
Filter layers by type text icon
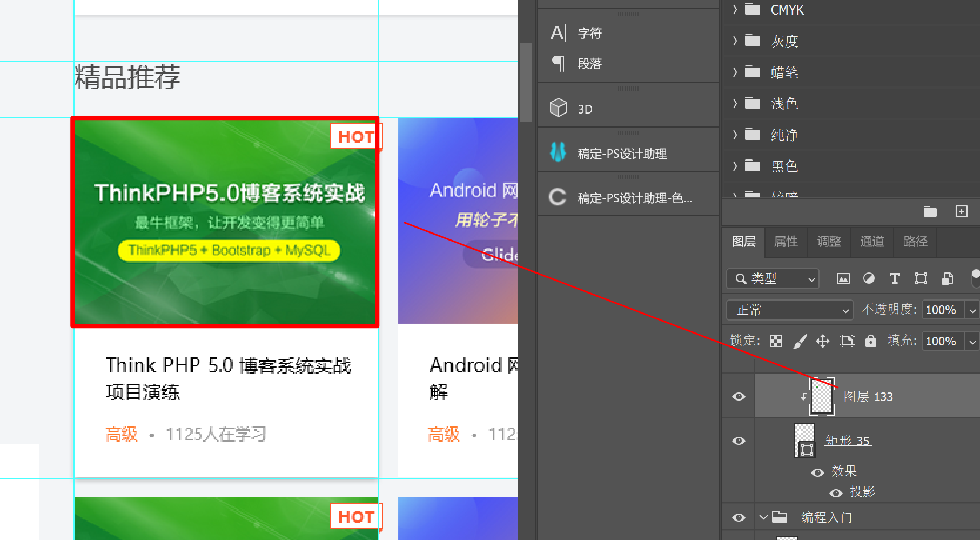point(895,278)
